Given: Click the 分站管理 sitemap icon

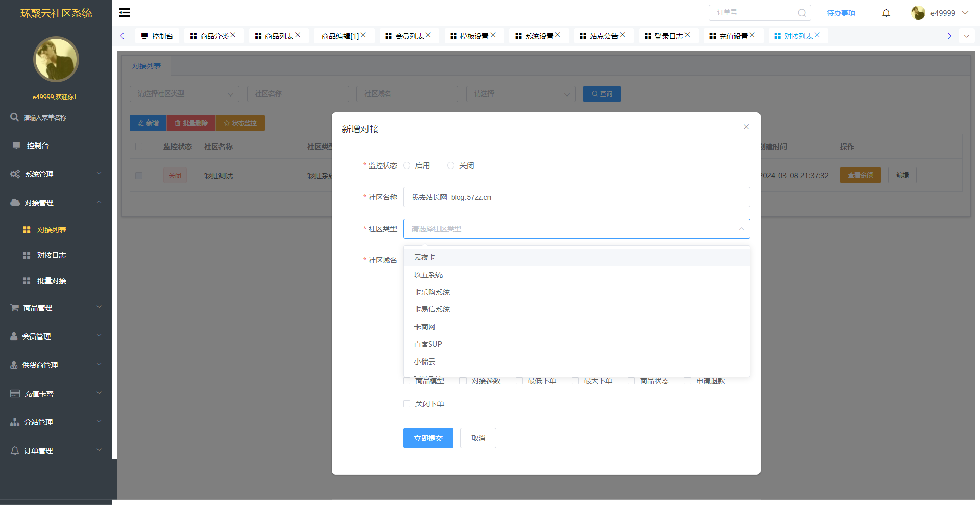Looking at the screenshot, I should tap(15, 422).
